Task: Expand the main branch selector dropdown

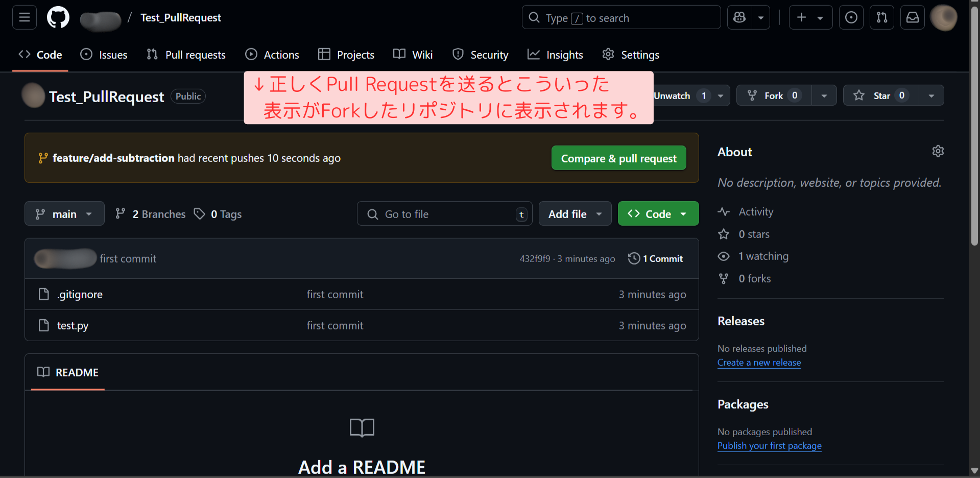Action: pyautogui.click(x=64, y=214)
